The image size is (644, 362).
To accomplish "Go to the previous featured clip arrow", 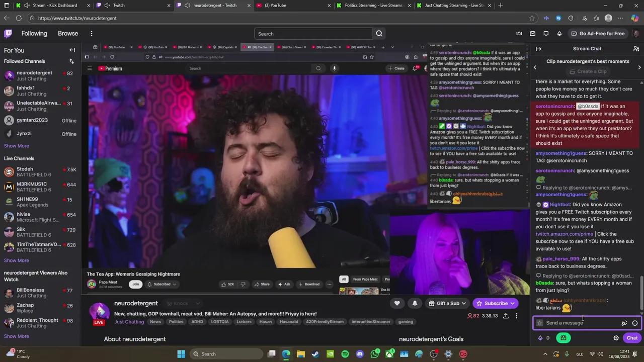I will 535,67.
